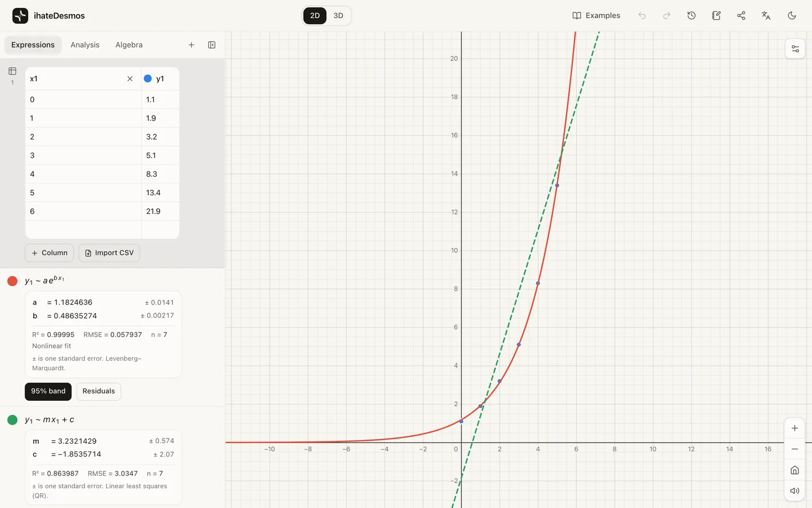Toggle dark mode moon icon
This screenshot has width=812, height=508.
[x=792, y=16]
